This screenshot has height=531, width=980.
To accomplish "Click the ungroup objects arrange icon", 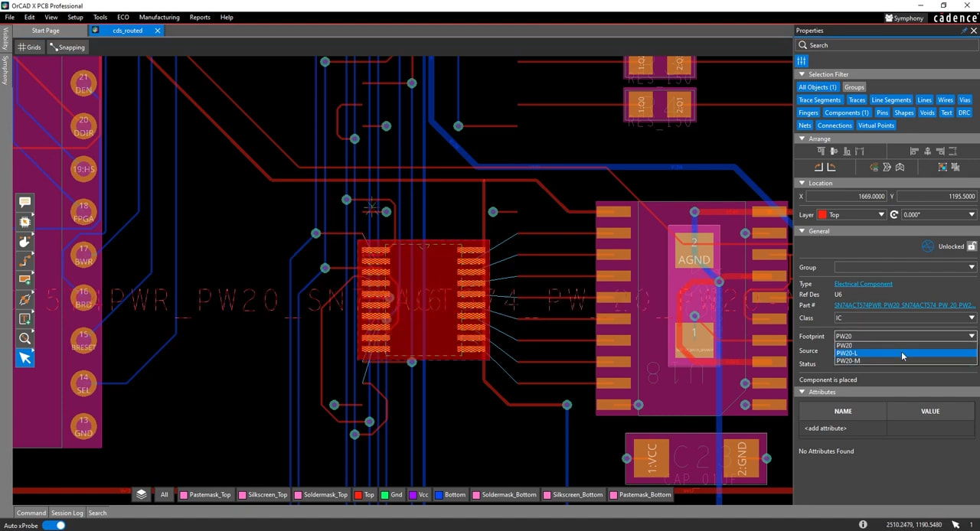I will [955, 167].
